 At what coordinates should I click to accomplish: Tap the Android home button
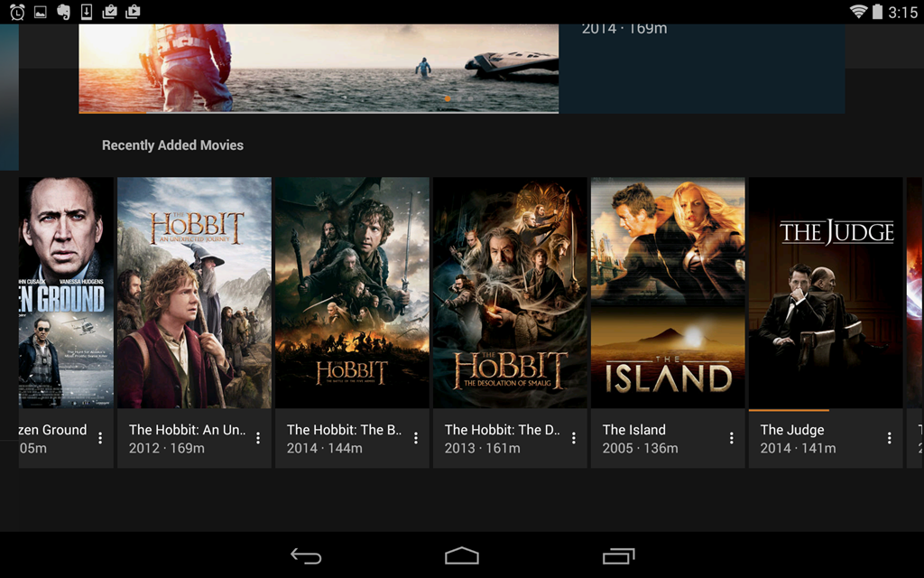461,555
